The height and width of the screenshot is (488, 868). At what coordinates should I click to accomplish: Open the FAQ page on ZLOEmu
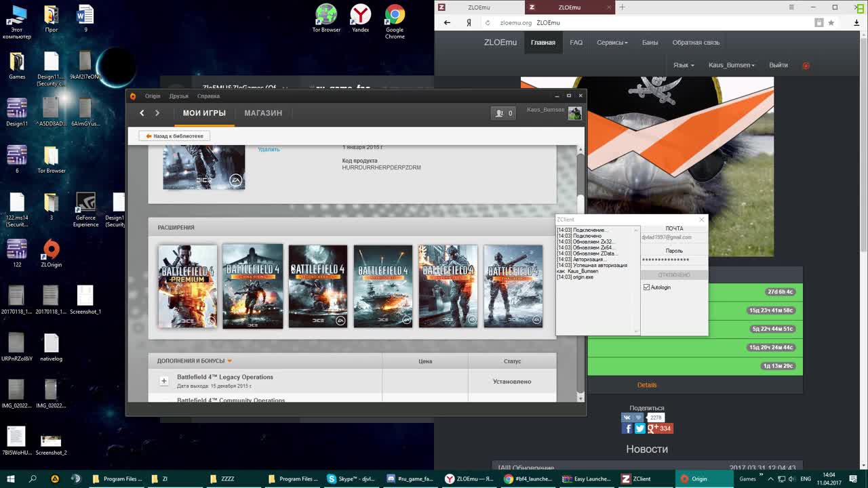tap(576, 43)
